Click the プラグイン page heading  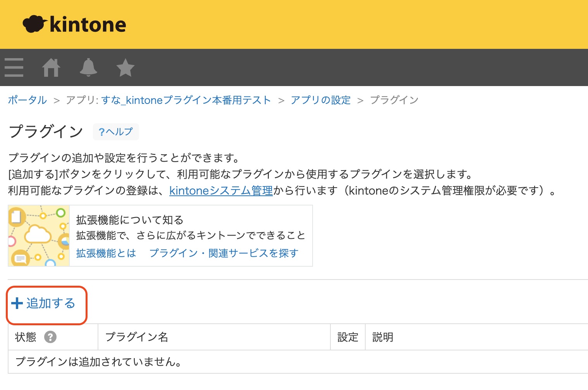coord(46,131)
